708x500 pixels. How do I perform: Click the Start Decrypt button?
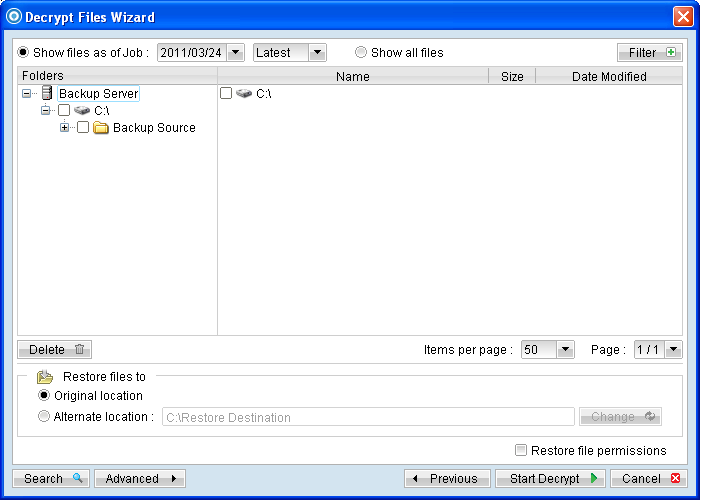(x=550, y=479)
